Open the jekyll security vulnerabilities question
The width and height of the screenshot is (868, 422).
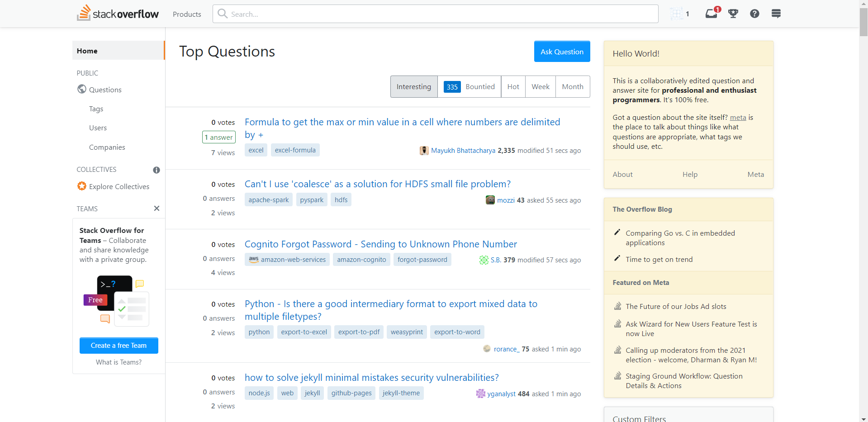(372, 377)
